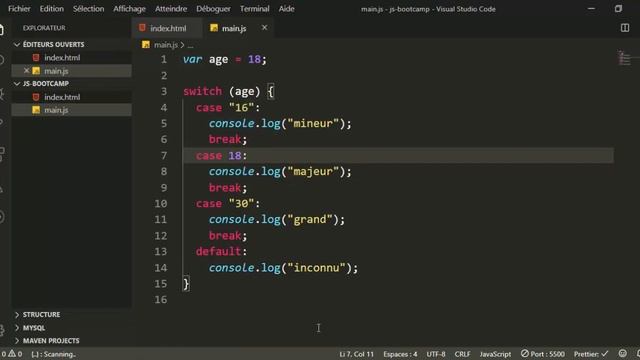This screenshot has width=640, height=360.
Task: Open the Atteindre menu
Action: pos(171,9)
